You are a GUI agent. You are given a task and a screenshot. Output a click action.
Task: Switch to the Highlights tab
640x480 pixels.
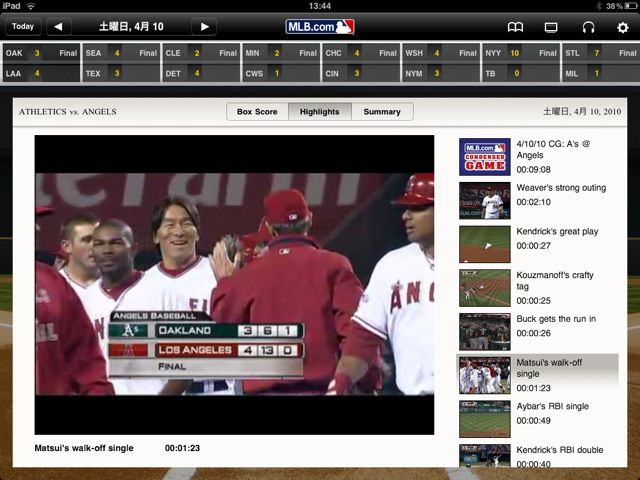(x=320, y=112)
